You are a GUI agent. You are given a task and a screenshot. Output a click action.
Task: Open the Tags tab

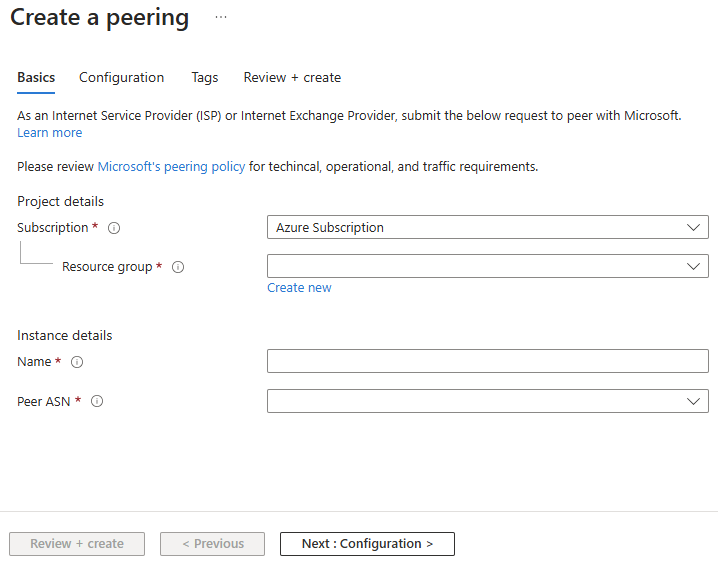tap(204, 77)
